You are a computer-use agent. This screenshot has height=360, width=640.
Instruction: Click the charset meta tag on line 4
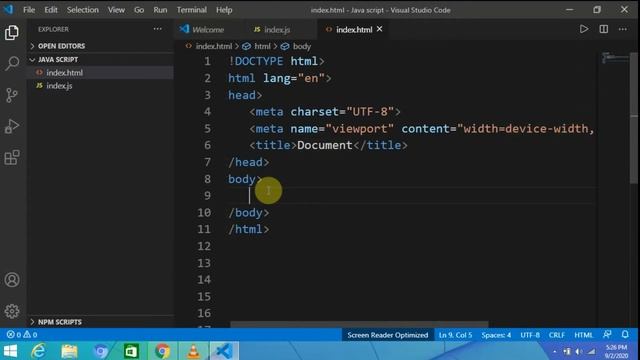pyautogui.click(x=325, y=112)
